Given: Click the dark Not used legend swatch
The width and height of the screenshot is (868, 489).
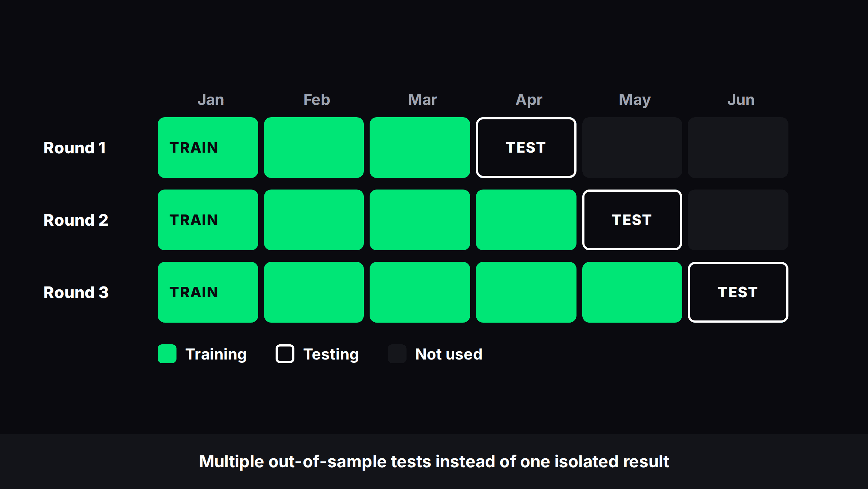Looking at the screenshot, I should pos(397,354).
